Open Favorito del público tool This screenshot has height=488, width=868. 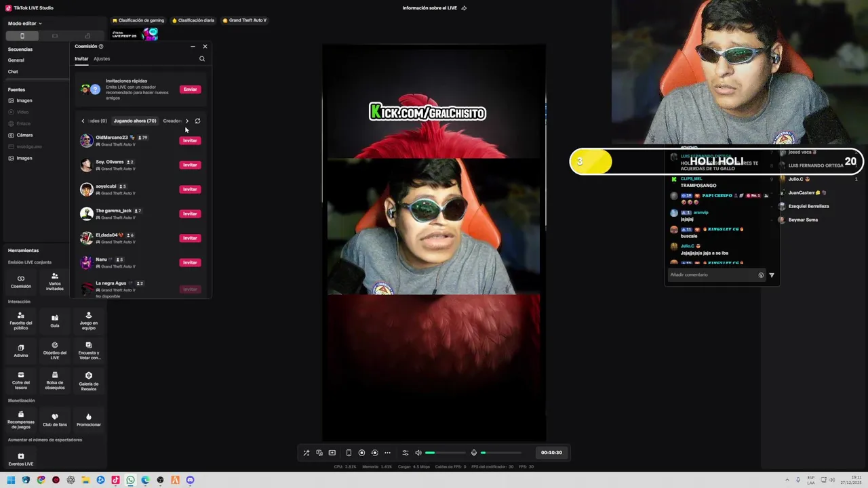[20, 321]
